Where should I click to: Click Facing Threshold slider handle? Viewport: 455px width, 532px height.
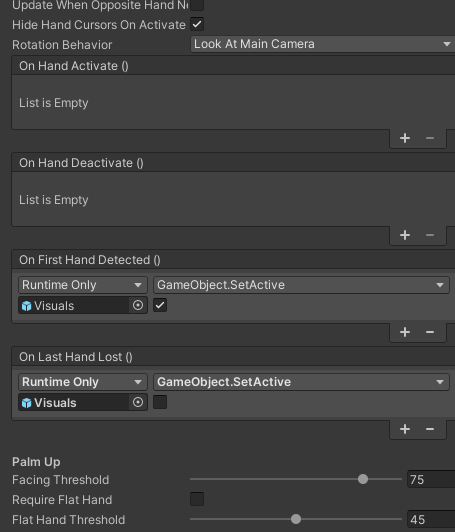(x=363, y=479)
